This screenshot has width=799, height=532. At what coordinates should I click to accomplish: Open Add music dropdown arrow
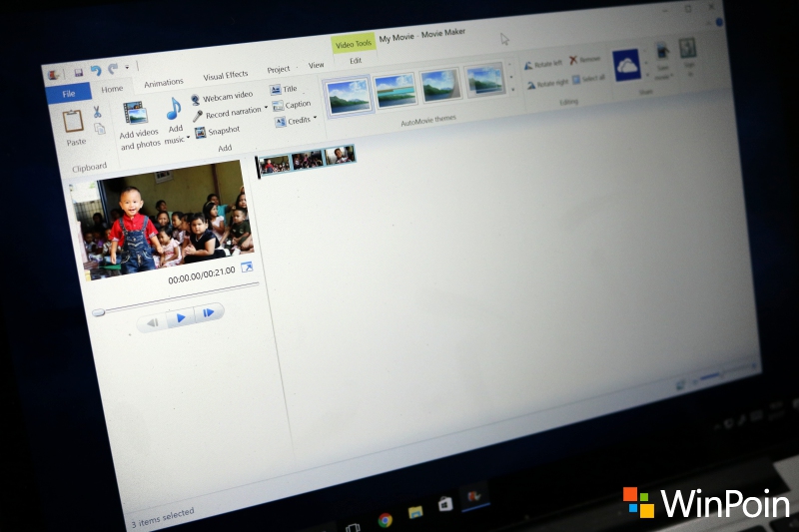(x=188, y=137)
